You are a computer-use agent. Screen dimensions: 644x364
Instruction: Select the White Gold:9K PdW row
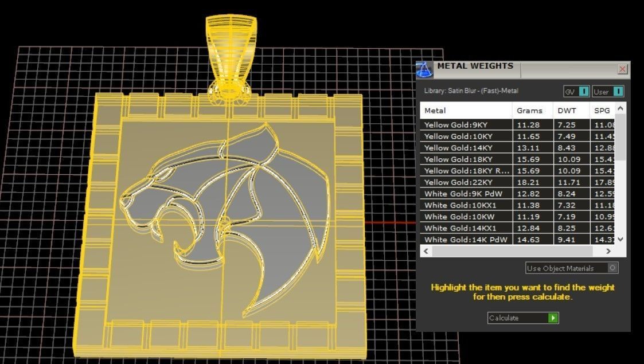tap(517, 194)
